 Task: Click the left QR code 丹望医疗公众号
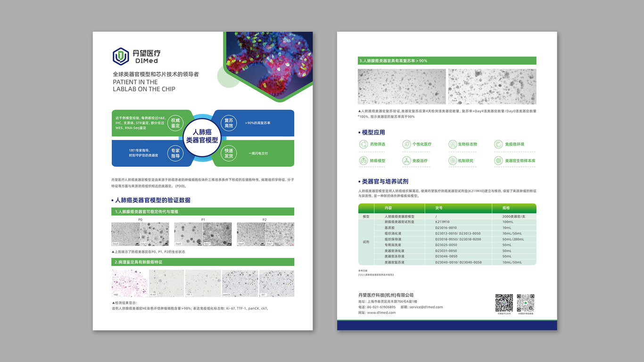[x=504, y=303]
